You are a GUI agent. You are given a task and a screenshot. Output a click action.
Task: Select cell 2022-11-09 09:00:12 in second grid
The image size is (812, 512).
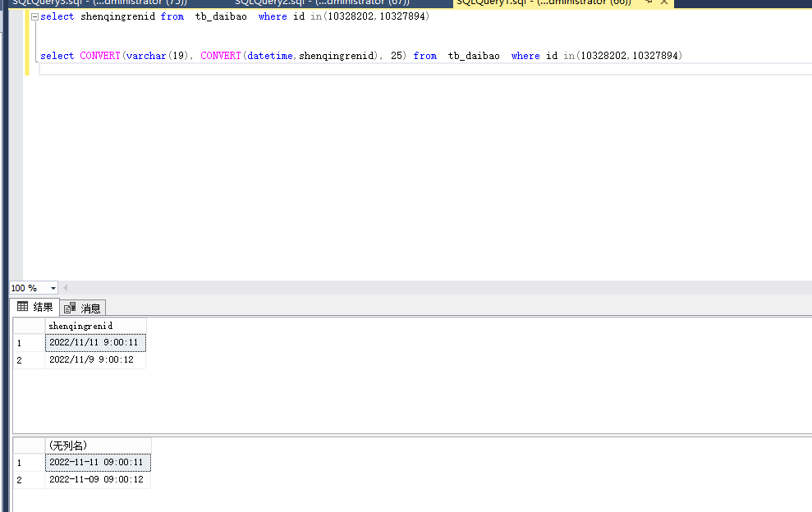[98, 480]
